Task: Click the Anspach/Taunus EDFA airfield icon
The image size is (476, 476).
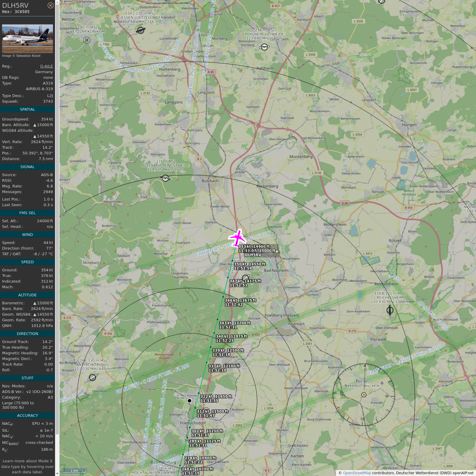Action: pos(93,377)
